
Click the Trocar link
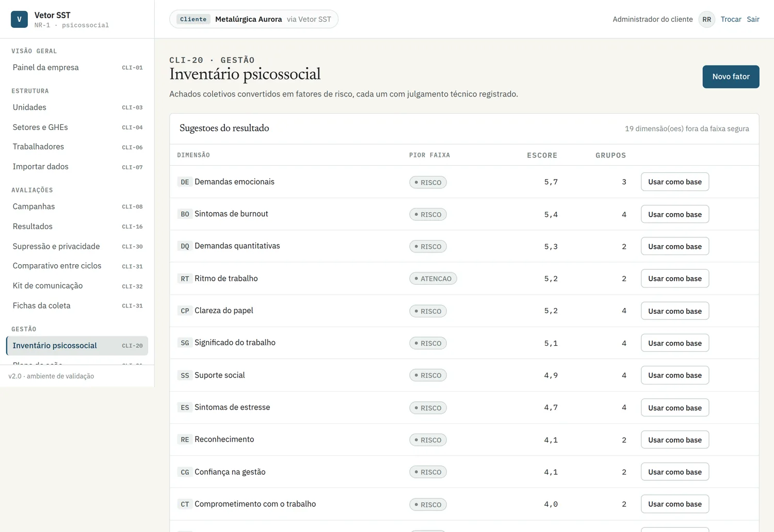pyautogui.click(x=731, y=19)
